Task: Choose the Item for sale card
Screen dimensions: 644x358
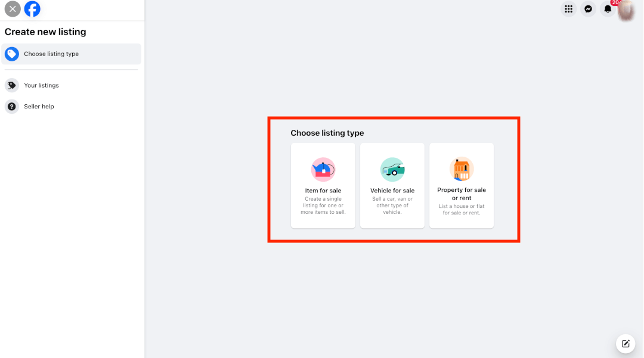Action: [323, 185]
